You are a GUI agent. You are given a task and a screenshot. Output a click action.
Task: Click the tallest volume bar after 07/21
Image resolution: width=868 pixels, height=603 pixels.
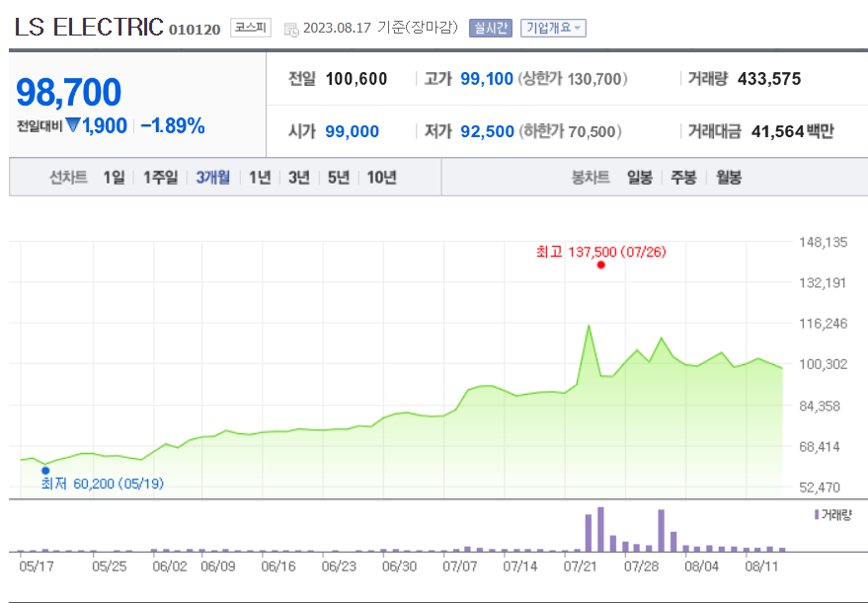point(600,529)
